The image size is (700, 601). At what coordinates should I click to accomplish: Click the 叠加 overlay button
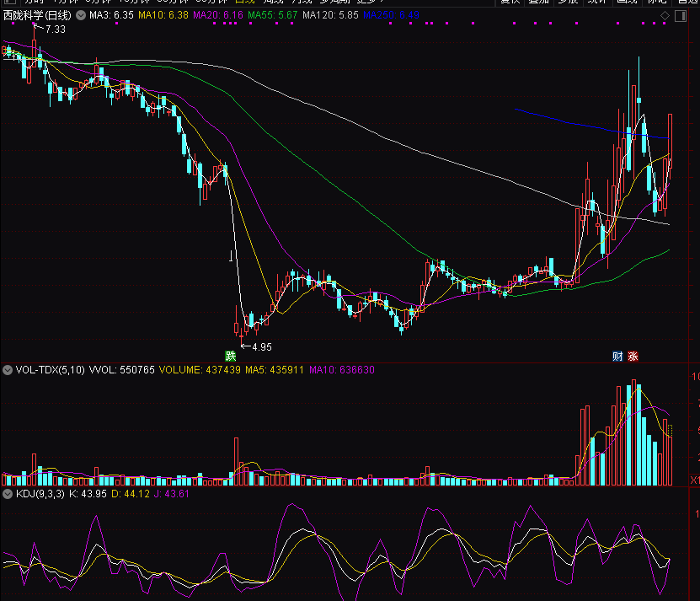tap(538, 3)
